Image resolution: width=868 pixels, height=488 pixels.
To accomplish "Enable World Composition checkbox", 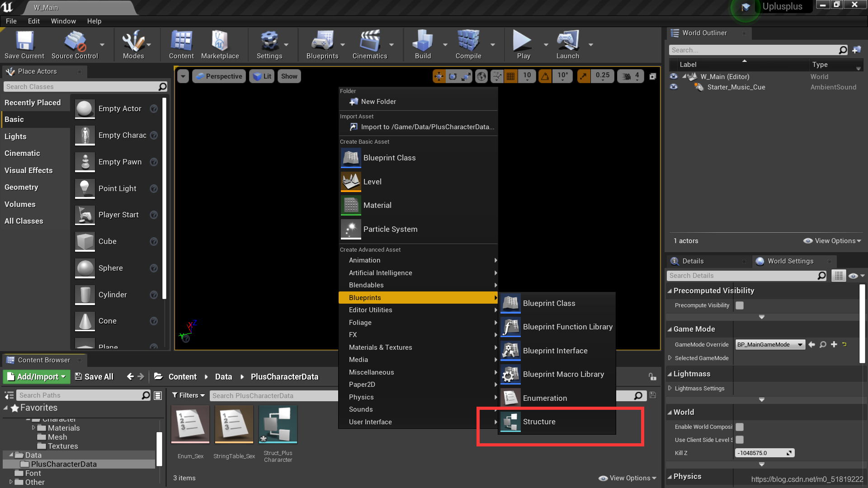I will pos(740,427).
